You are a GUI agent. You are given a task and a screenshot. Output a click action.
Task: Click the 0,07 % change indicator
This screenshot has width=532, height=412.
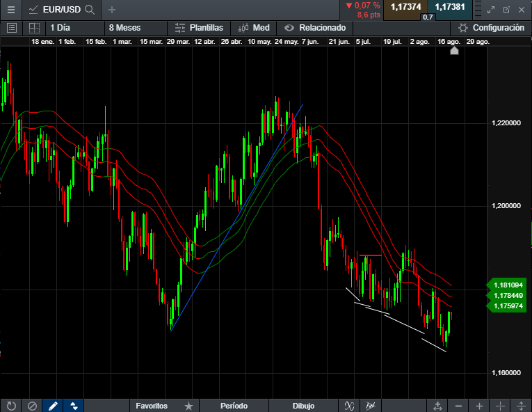(x=363, y=6)
